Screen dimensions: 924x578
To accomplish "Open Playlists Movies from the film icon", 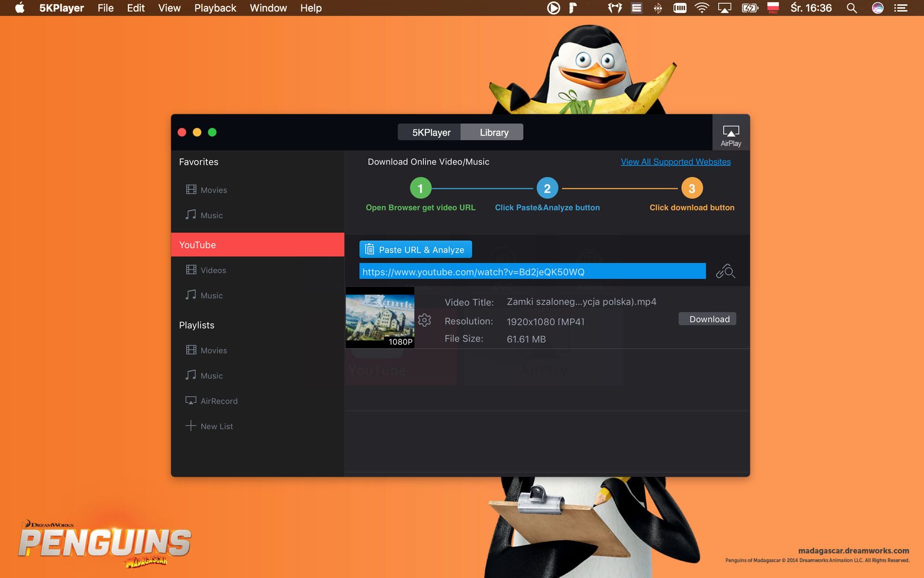I will coord(191,349).
